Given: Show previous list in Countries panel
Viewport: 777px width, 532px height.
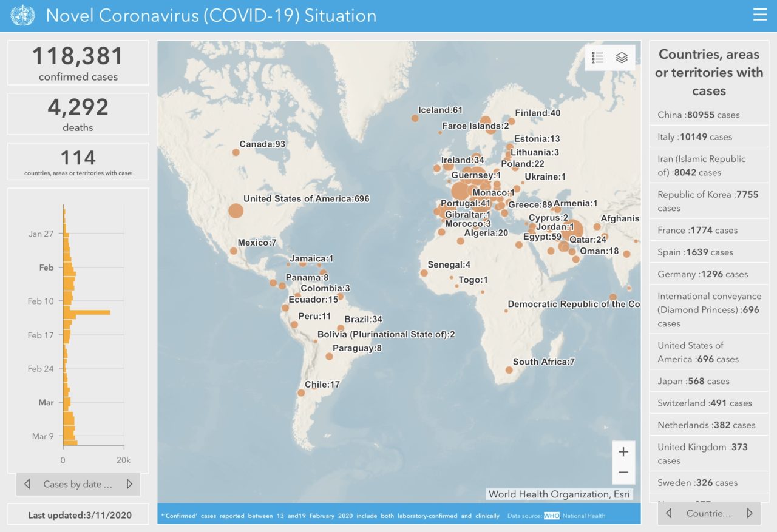Looking at the screenshot, I should (x=669, y=513).
